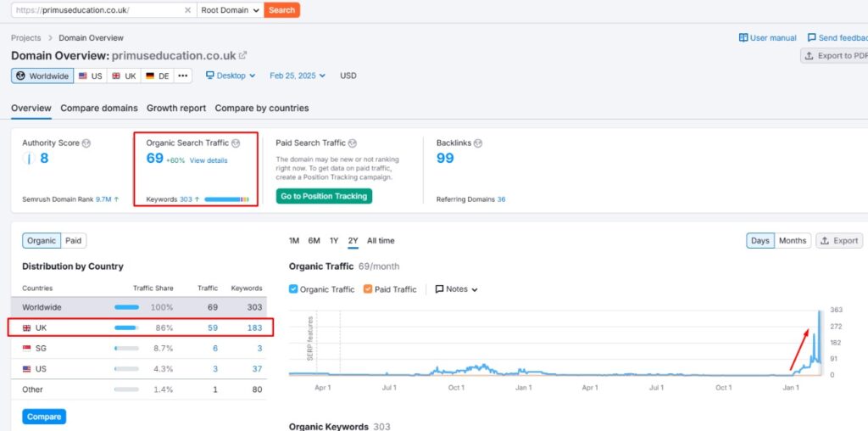Open the Compare by countries tab
The width and height of the screenshot is (868, 431).
[262, 108]
